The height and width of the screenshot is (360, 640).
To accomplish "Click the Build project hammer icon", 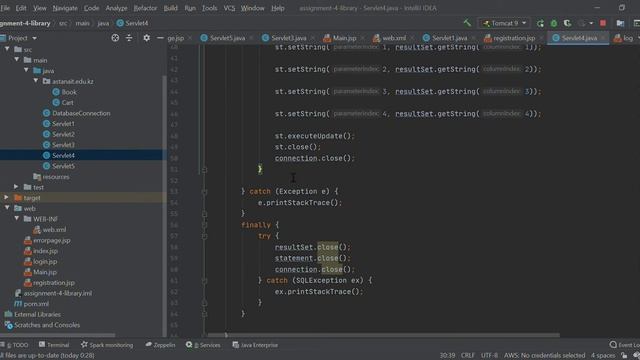I will [467, 23].
